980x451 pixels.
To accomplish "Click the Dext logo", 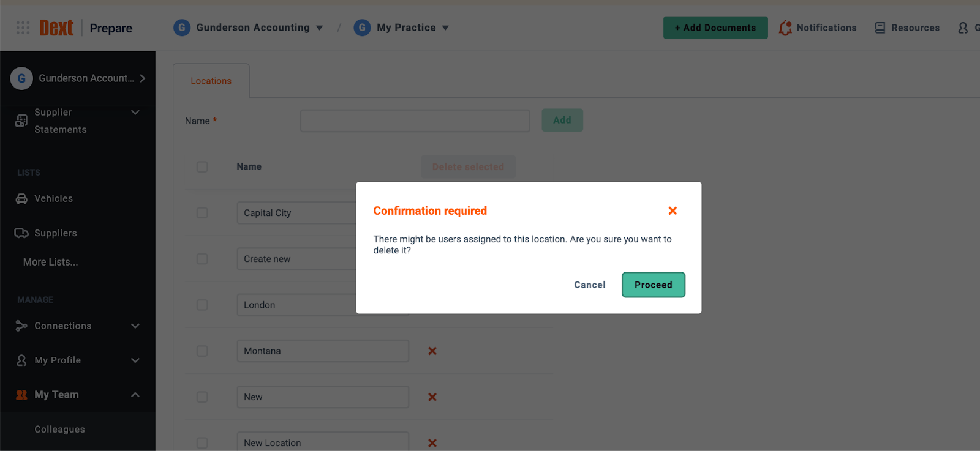I will [56, 28].
